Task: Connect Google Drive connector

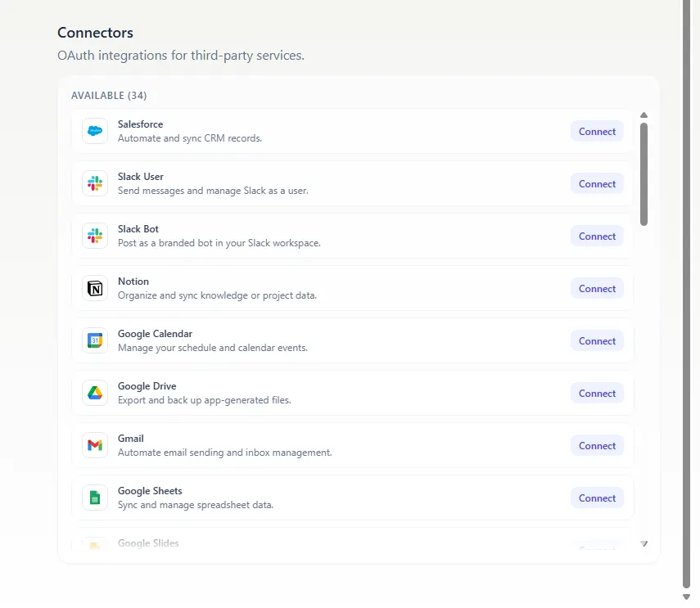Action: 597,393
